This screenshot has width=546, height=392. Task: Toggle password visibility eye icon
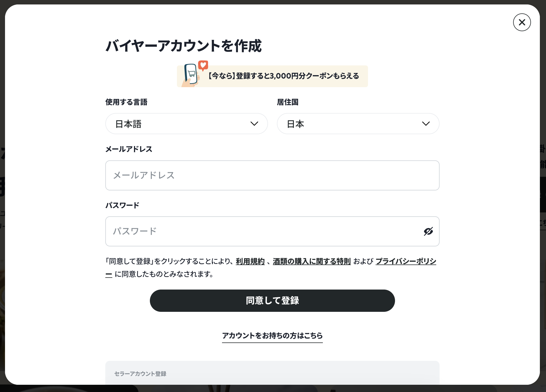[428, 231]
